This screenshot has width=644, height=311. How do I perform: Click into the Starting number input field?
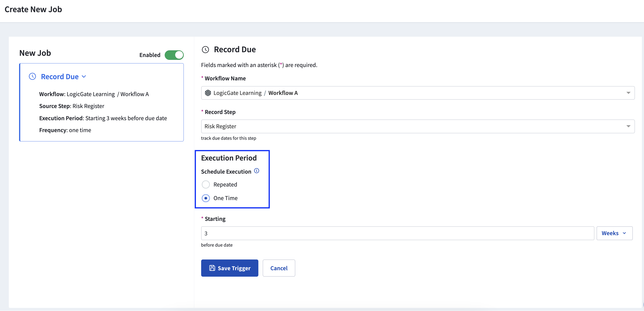click(397, 233)
